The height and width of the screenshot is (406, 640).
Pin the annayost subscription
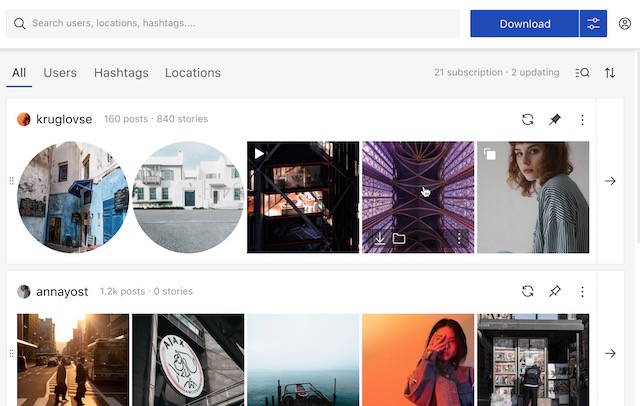555,291
